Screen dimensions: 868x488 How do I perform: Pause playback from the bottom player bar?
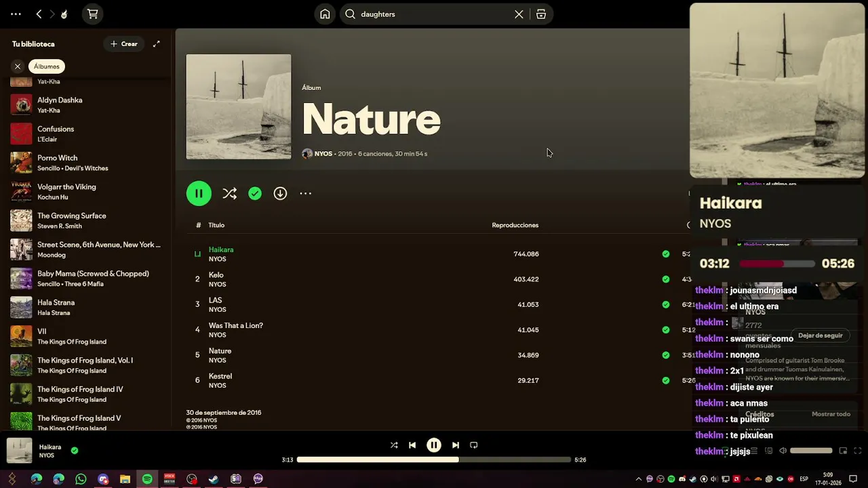click(434, 445)
